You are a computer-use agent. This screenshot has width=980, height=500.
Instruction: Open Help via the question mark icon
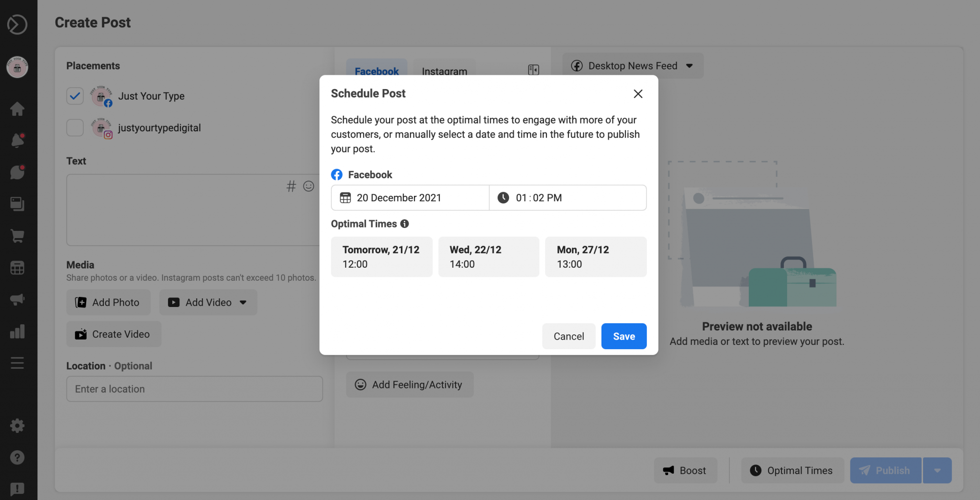pos(18,457)
